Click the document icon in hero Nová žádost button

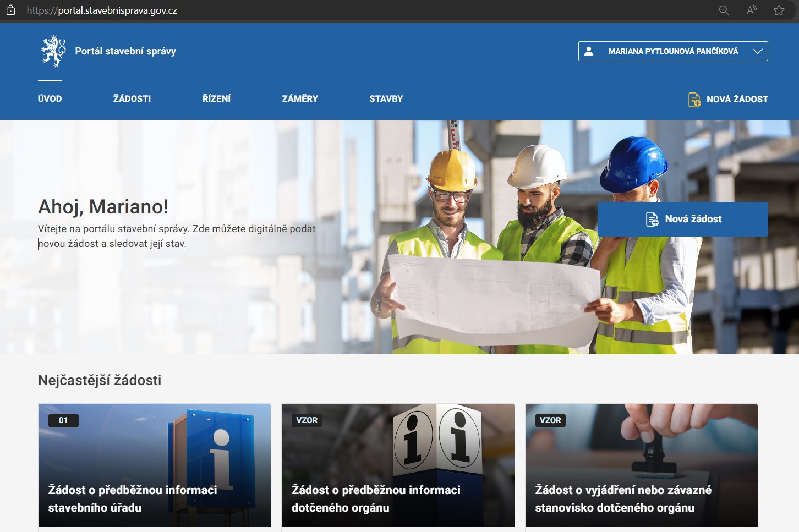(x=652, y=219)
